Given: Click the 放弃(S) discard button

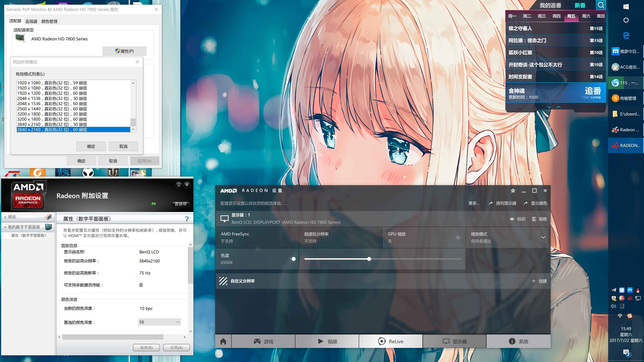Looking at the screenshot, I should 146,348.
